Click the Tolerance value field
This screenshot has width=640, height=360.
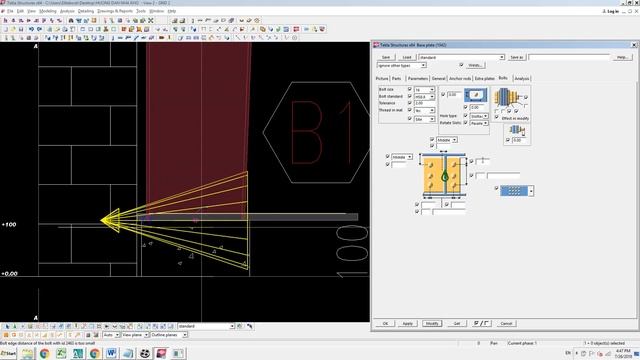(424, 103)
